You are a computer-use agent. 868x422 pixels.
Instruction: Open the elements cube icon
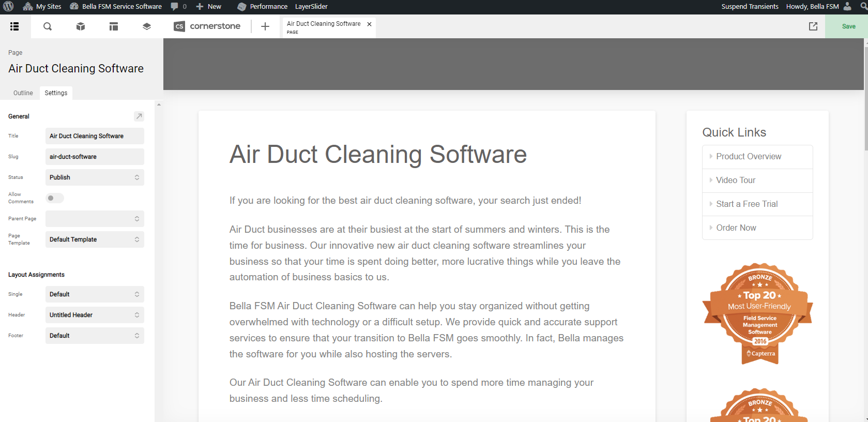pos(81,26)
